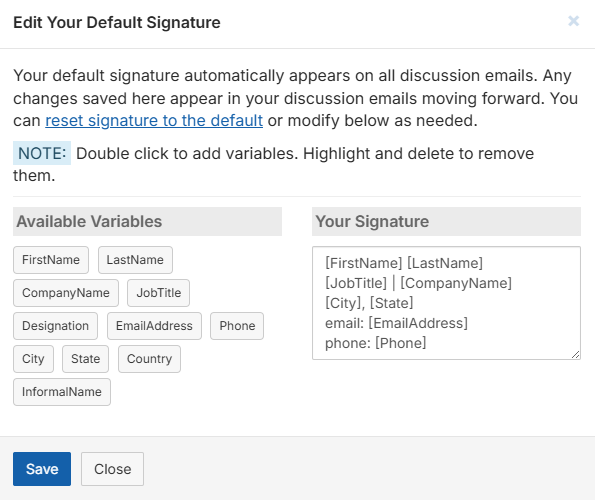Pick the JobTitle variable
Screen dimensions: 595x500
click(x=159, y=293)
